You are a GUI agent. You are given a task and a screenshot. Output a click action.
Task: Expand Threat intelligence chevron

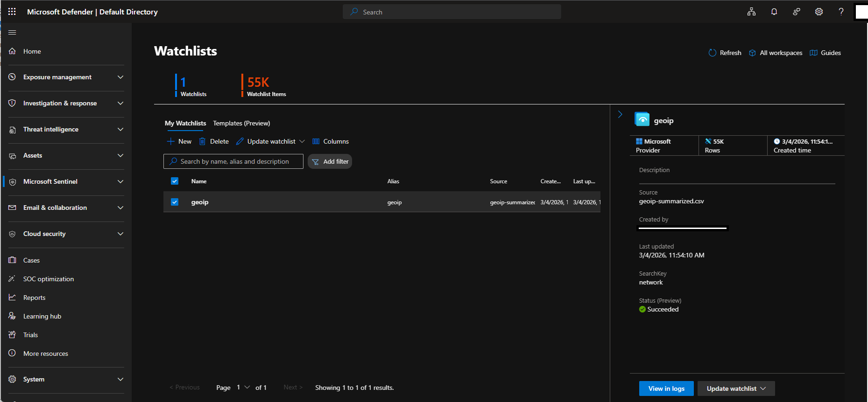[x=120, y=129]
